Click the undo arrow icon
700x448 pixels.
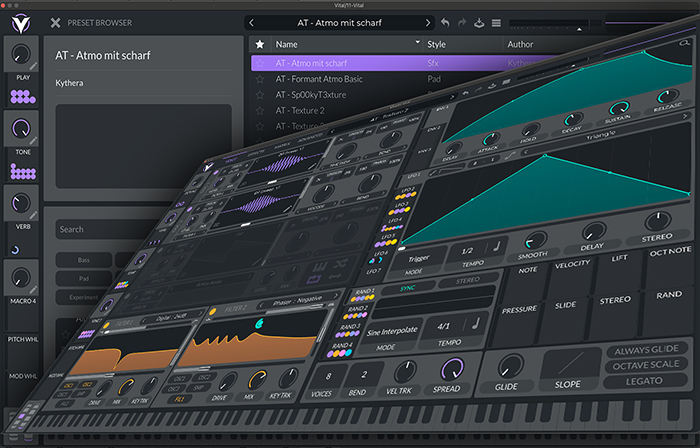(x=444, y=22)
